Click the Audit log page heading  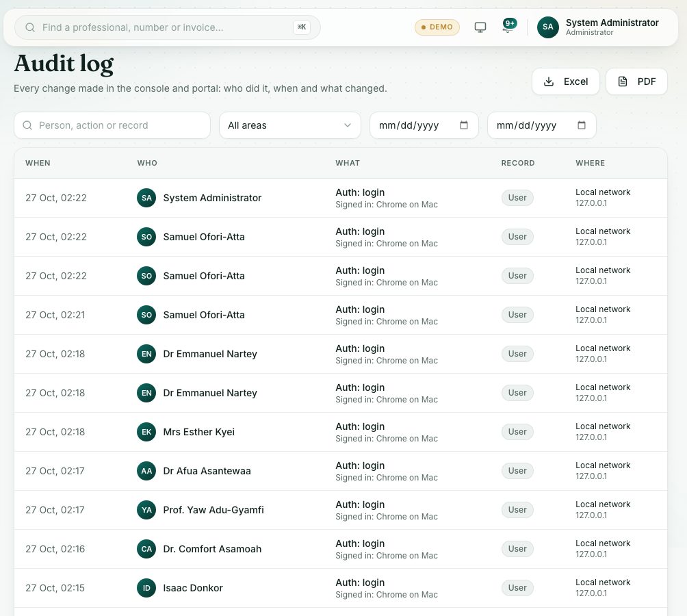[x=64, y=64]
